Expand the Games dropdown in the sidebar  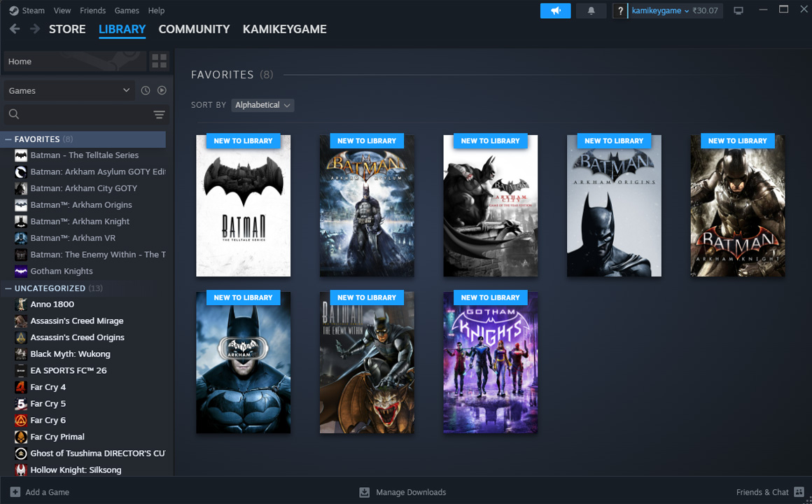pos(68,90)
